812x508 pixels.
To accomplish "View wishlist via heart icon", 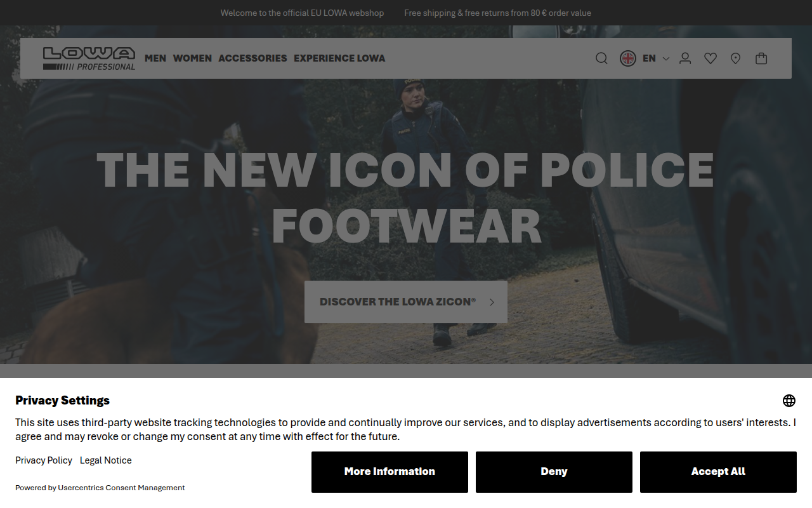I will (710, 58).
